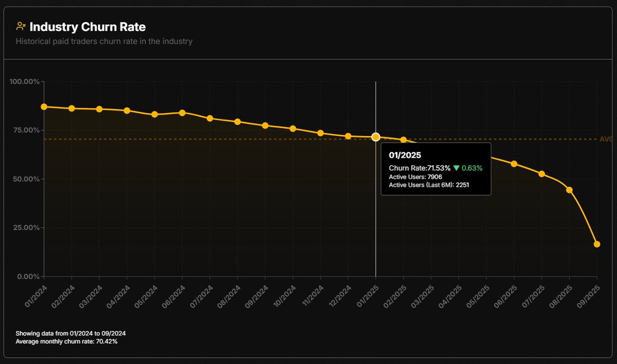The width and height of the screenshot is (617, 364).
Task: Click 'Active Users: 7906' in tooltip
Action: click(x=415, y=177)
